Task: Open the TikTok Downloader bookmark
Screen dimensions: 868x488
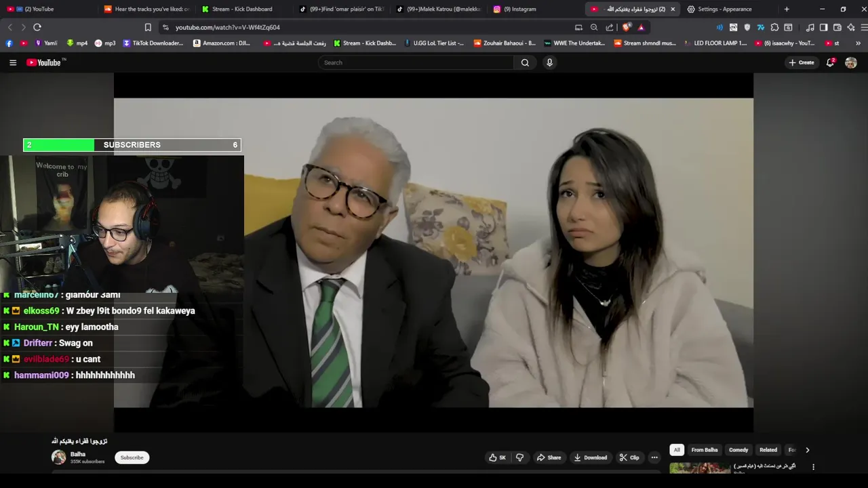Action: 153,43
